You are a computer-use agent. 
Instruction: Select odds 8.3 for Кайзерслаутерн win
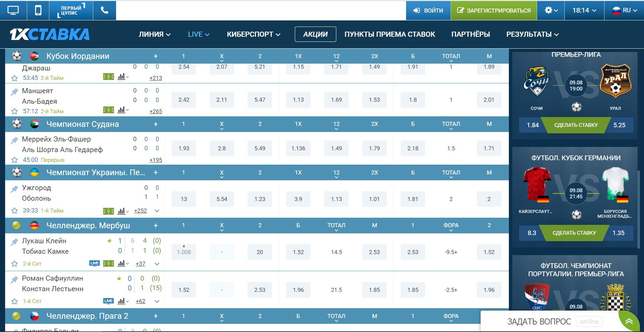click(x=532, y=233)
